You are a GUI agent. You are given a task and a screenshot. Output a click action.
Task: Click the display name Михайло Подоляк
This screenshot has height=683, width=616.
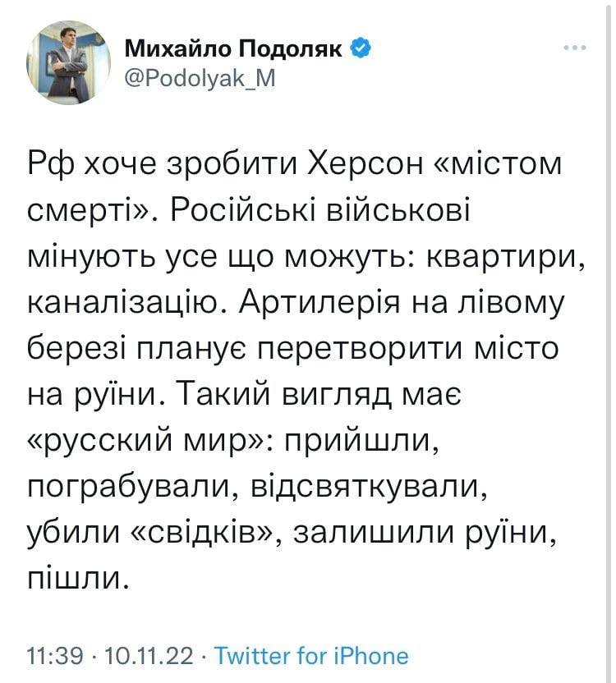click(x=234, y=49)
